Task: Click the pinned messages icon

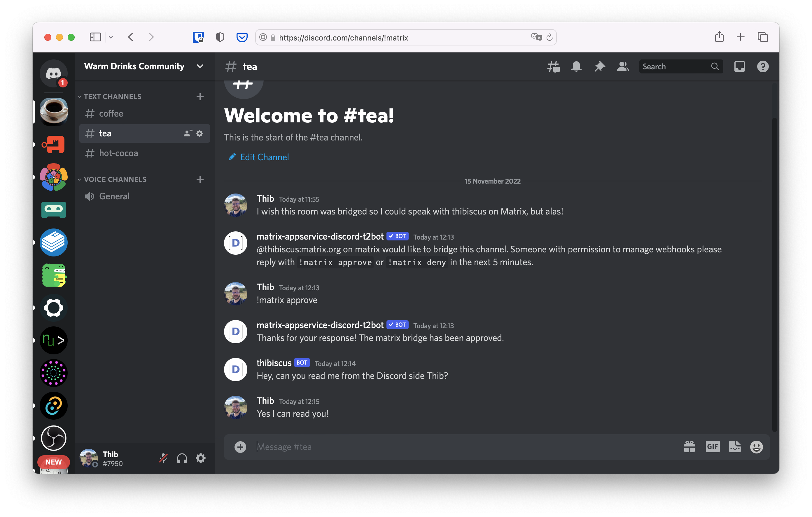Action: tap(599, 66)
